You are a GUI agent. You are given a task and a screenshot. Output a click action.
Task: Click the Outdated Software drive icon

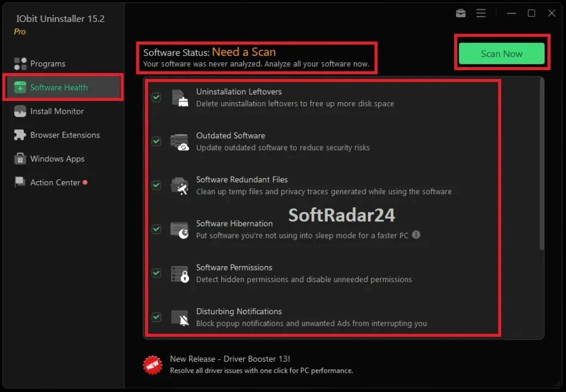click(180, 141)
